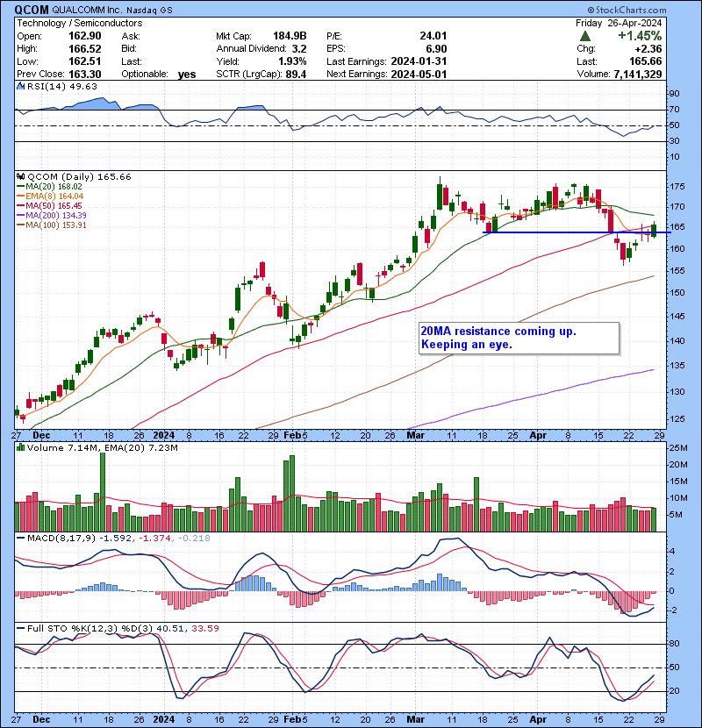Select the Yield value 1.93%
Image resolution: width=702 pixels, height=728 pixels.
292,61
